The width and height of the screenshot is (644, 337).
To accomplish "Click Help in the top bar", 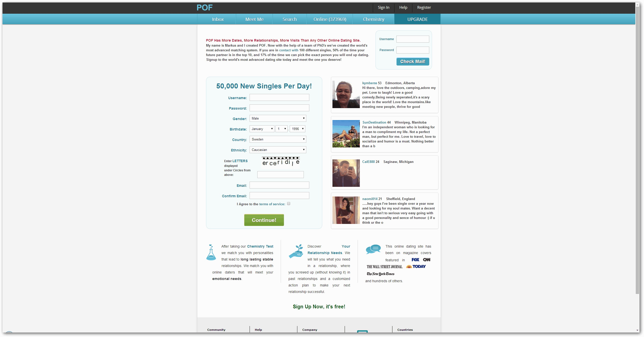I will (x=403, y=7).
